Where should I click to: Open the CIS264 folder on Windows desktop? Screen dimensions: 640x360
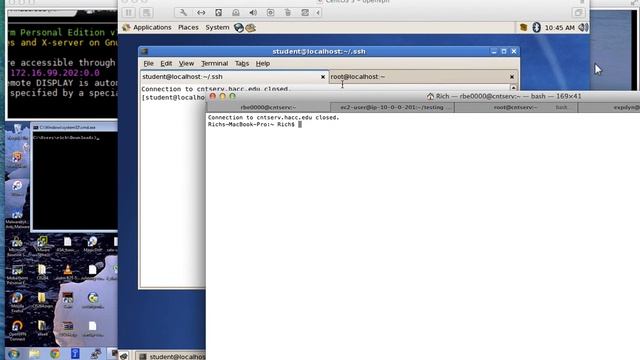pos(42,272)
